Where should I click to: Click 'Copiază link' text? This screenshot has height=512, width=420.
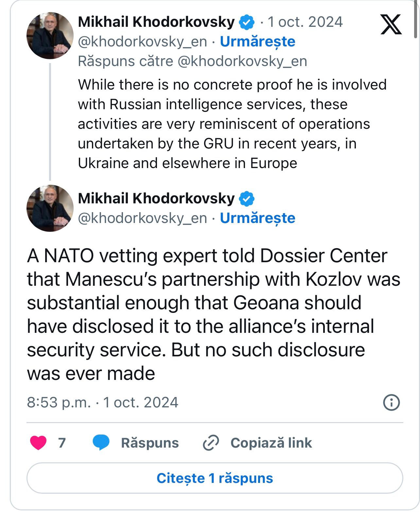(x=271, y=443)
